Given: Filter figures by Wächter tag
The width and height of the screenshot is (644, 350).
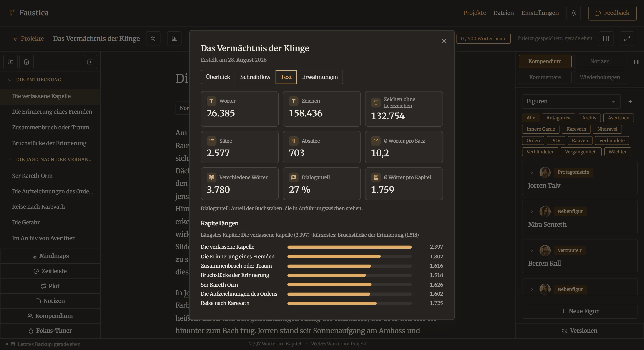Looking at the screenshot, I should click(617, 152).
